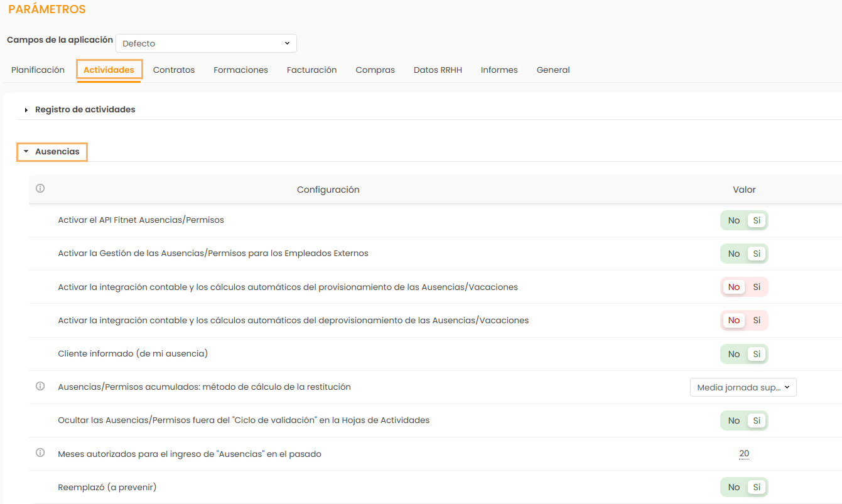This screenshot has height=504, width=842.
Task: Go to the Datos RRHH tab
Action: pyautogui.click(x=438, y=70)
